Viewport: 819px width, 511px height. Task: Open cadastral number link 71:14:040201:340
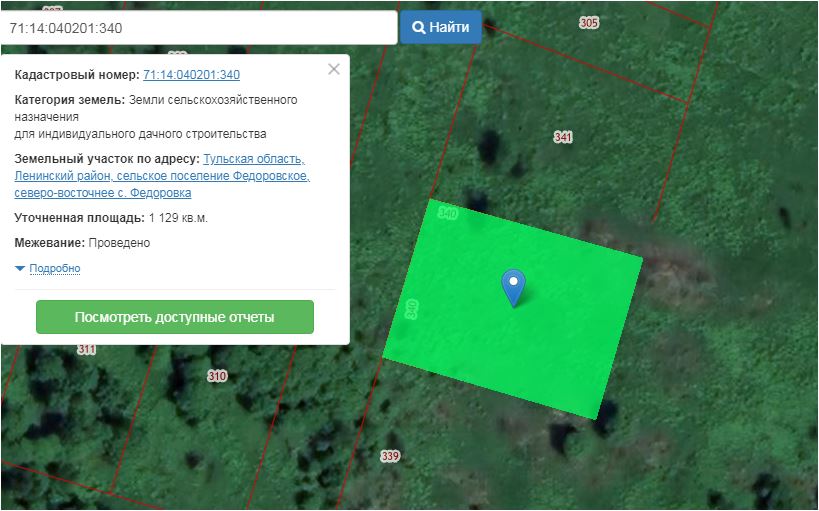click(191, 75)
